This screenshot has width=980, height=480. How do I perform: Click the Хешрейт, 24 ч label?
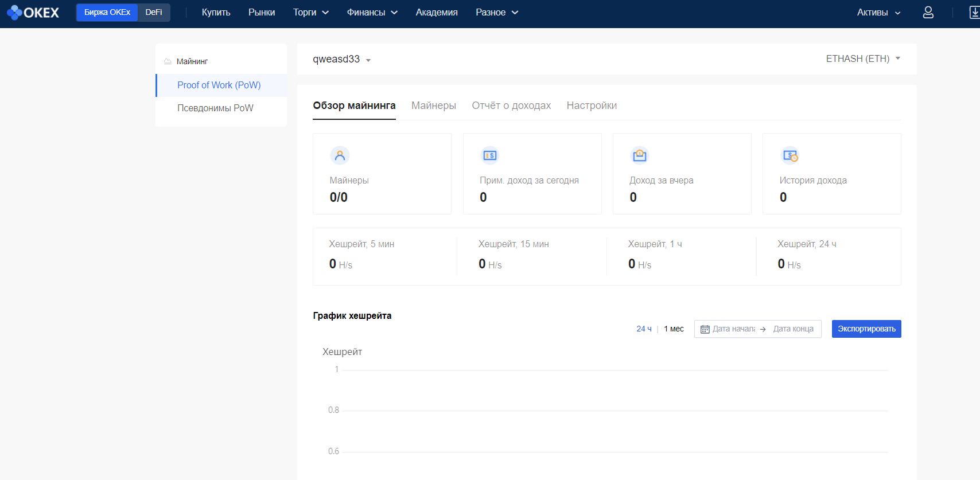[807, 244]
